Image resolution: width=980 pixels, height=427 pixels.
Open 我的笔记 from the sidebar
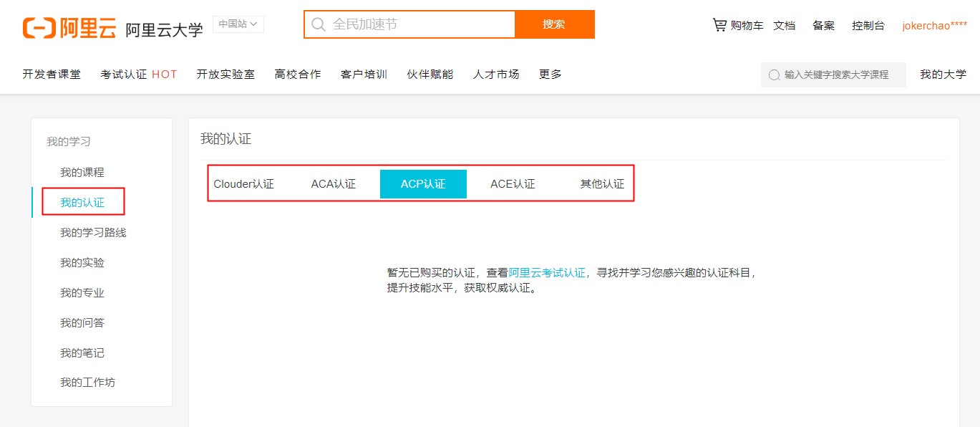click(x=82, y=352)
